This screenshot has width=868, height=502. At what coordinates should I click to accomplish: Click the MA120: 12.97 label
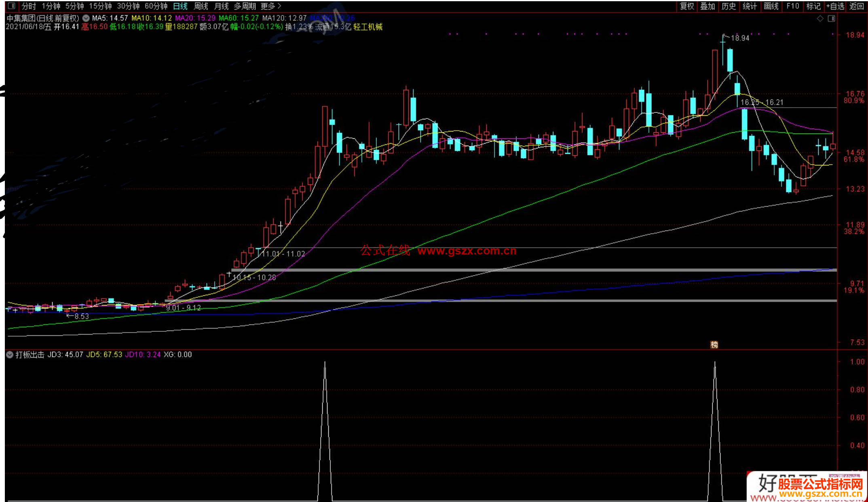click(284, 18)
